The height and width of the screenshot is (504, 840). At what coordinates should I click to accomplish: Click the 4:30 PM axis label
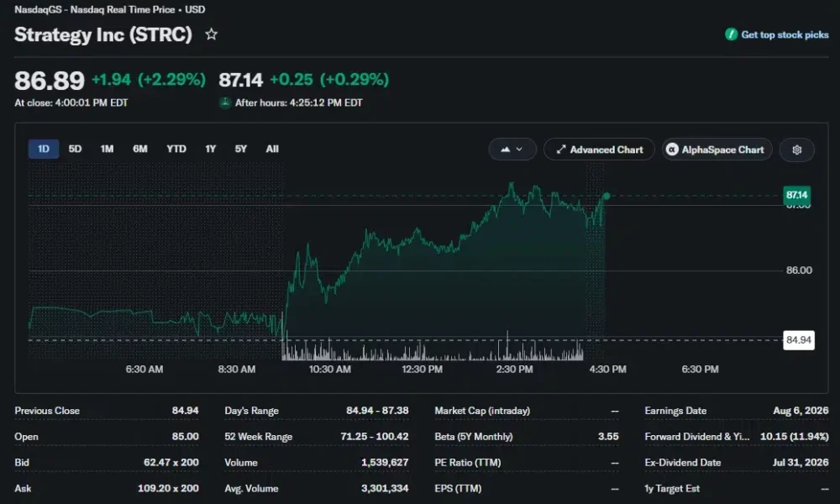pos(607,369)
